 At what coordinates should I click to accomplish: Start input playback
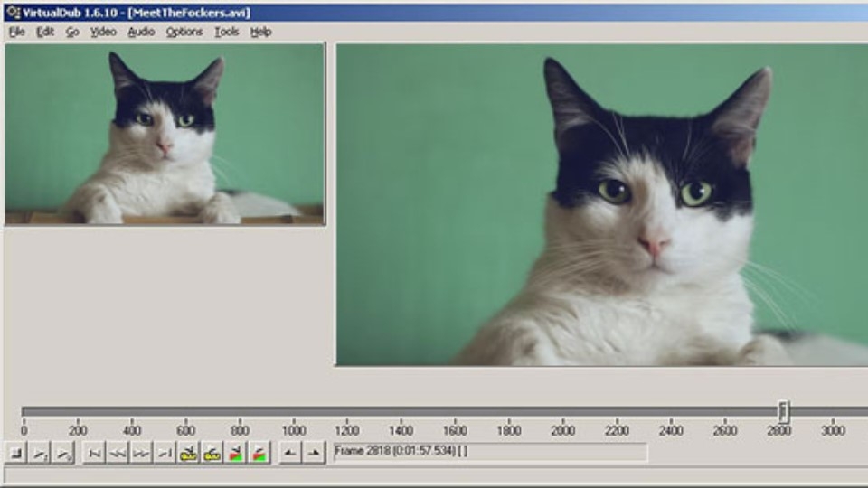39,453
